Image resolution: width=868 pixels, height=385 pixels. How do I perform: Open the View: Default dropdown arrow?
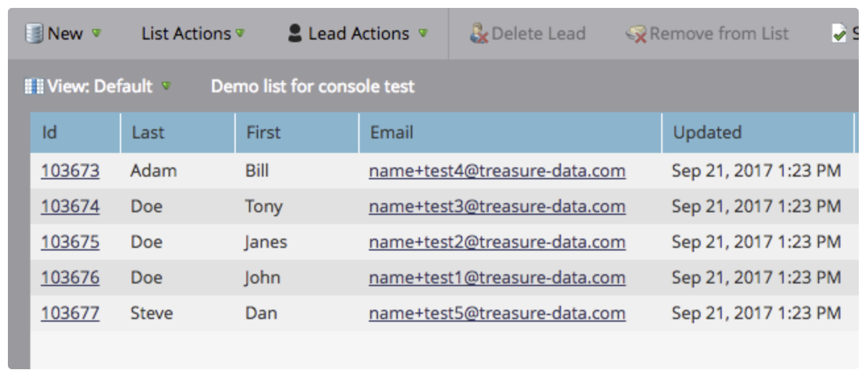tap(166, 86)
